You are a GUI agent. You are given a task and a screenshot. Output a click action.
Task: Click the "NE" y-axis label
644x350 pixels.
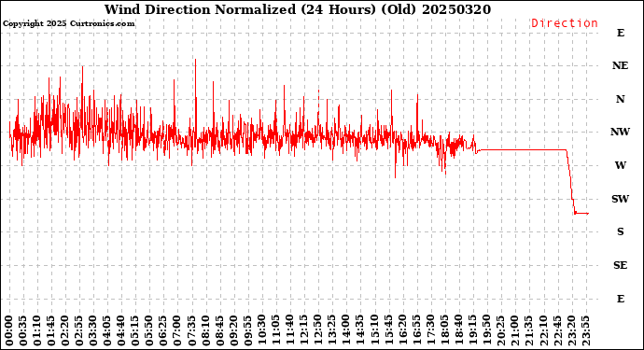[x=620, y=65]
